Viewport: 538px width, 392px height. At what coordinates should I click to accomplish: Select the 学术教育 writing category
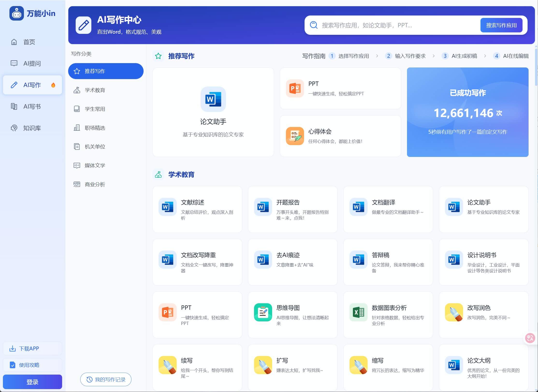tap(95, 90)
